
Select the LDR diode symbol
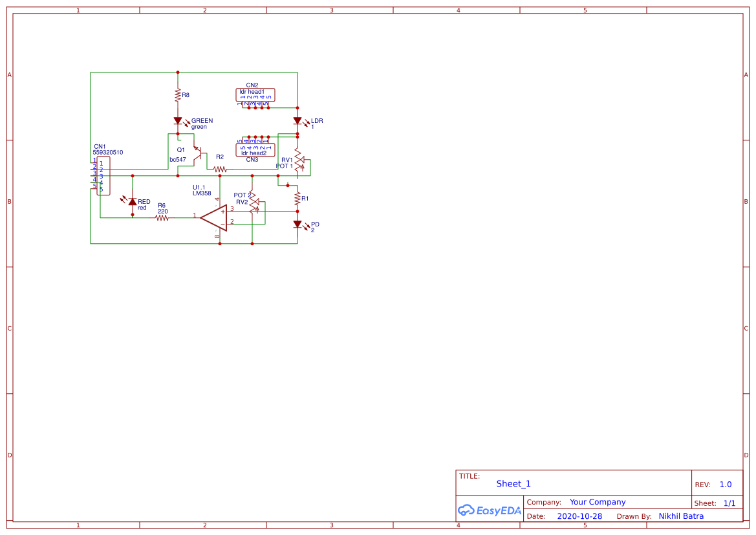[x=299, y=120]
